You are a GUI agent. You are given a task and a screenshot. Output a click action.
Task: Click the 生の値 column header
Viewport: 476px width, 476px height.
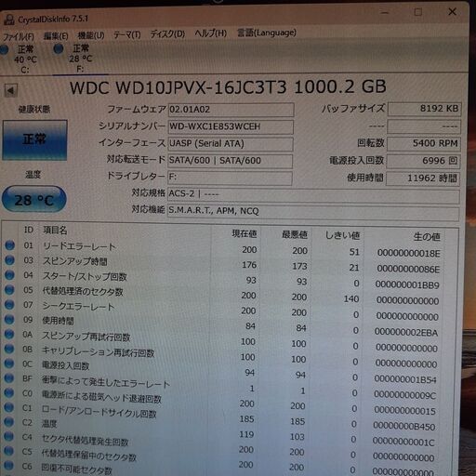pos(427,237)
